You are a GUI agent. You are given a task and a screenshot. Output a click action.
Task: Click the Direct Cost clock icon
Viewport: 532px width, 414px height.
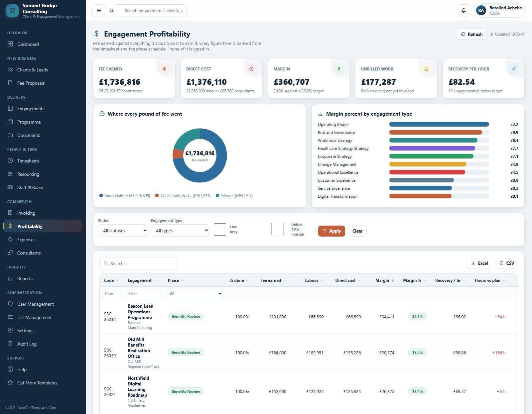pyautogui.click(x=251, y=69)
